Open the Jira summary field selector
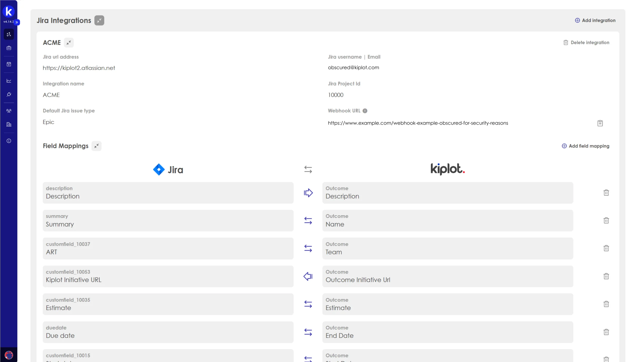Viewport: 644px width, 362px height. tap(168, 221)
